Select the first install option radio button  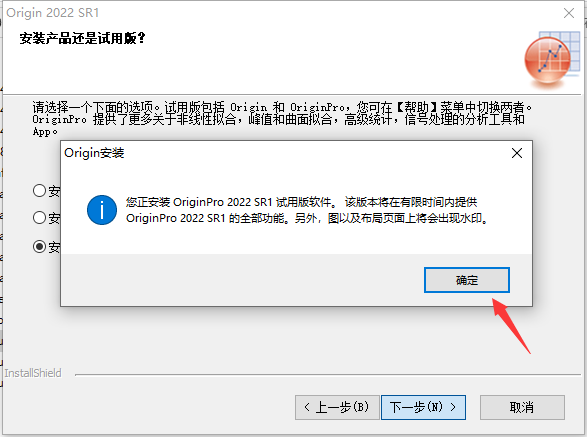pyautogui.click(x=39, y=191)
